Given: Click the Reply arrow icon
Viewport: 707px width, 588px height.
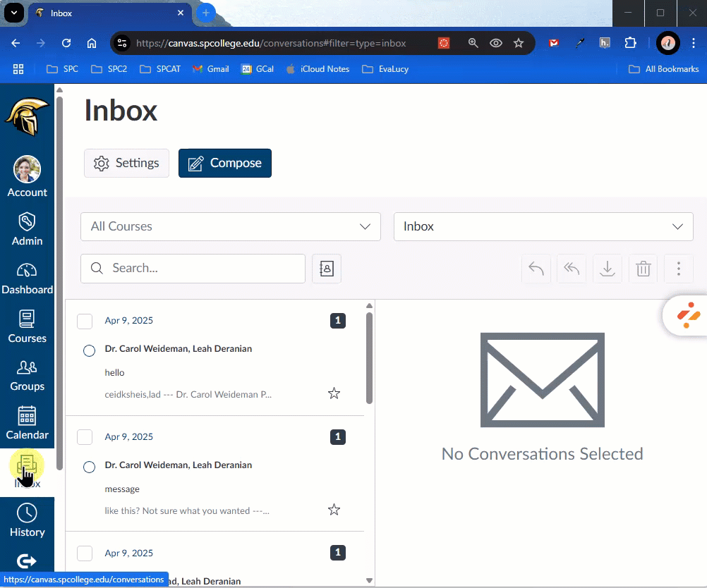Looking at the screenshot, I should (x=536, y=269).
